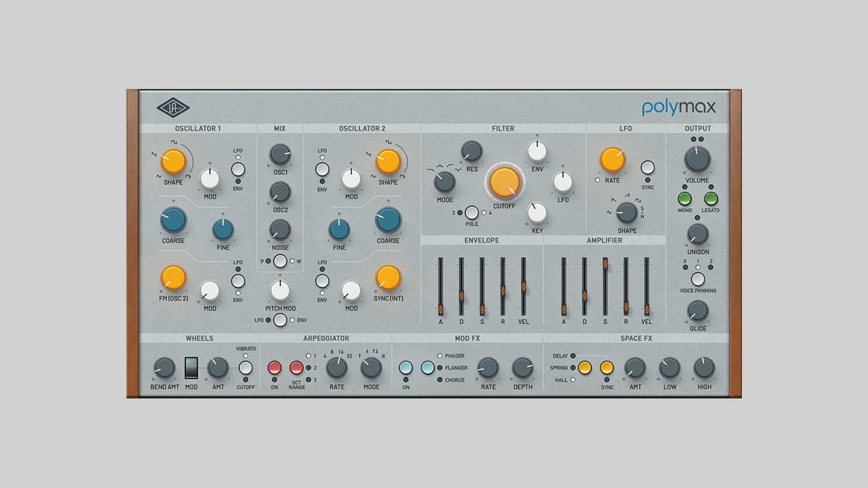Click the orange SYNC (INT) knob

(x=388, y=277)
